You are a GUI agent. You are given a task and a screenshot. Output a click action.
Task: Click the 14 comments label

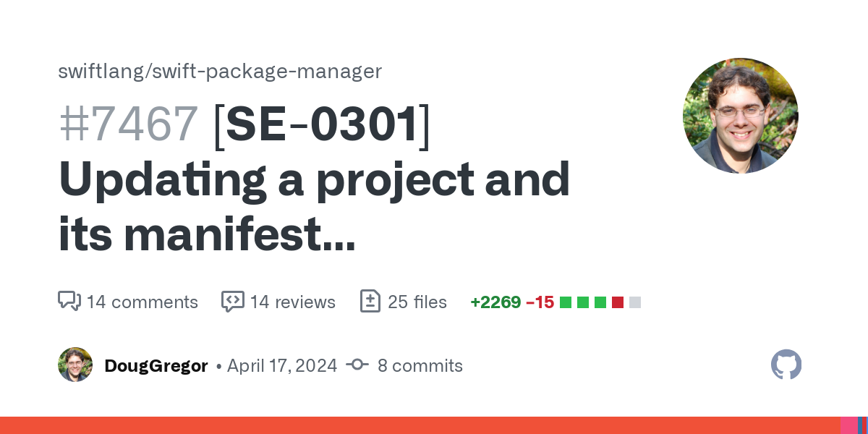142,302
